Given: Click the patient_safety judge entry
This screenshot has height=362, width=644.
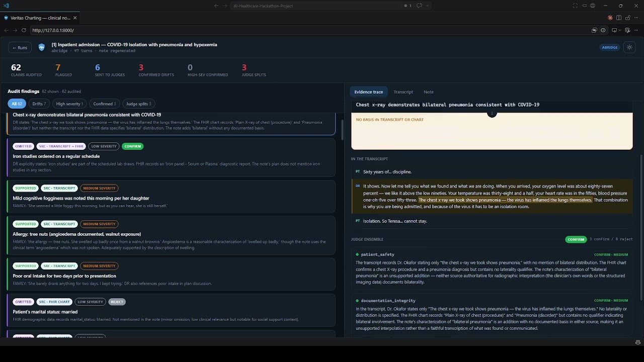Looking at the screenshot, I should point(492,268).
